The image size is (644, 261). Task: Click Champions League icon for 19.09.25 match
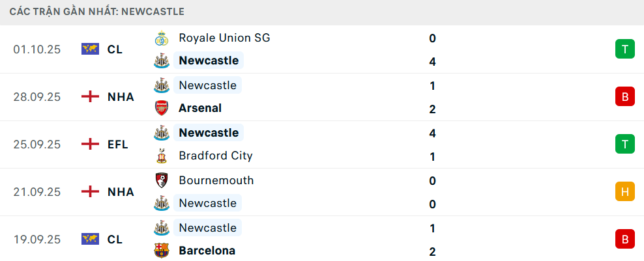(90, 240)
